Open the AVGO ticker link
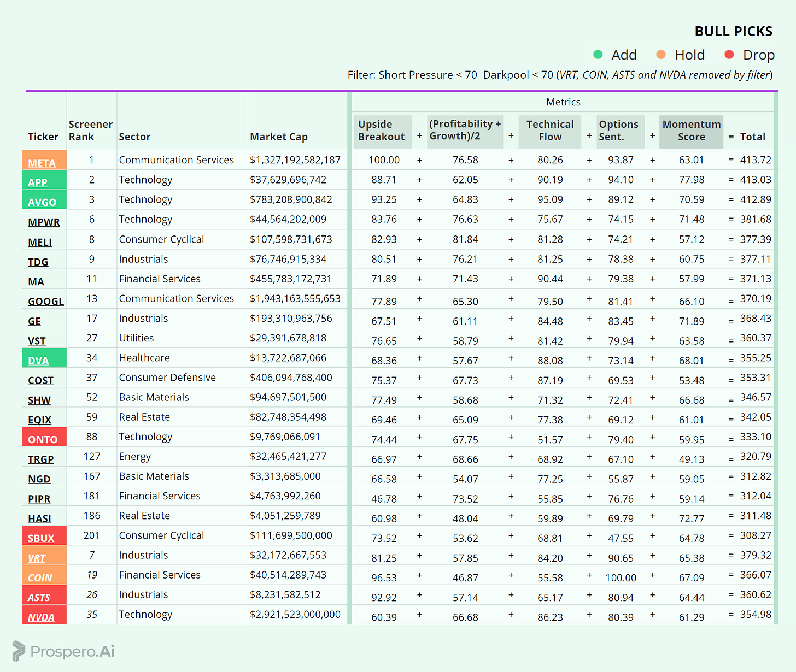Viewport: 796px width, 672px height. tap(42, 202)
